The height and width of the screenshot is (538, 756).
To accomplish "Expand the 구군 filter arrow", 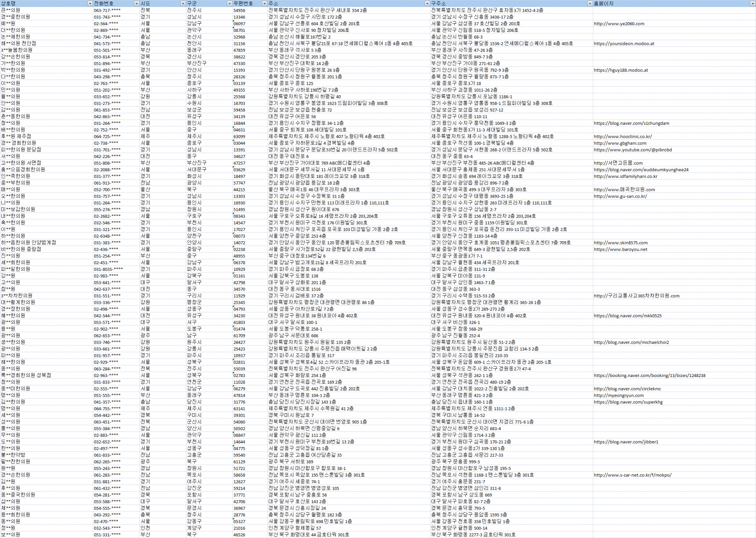I will click(229, 4).
